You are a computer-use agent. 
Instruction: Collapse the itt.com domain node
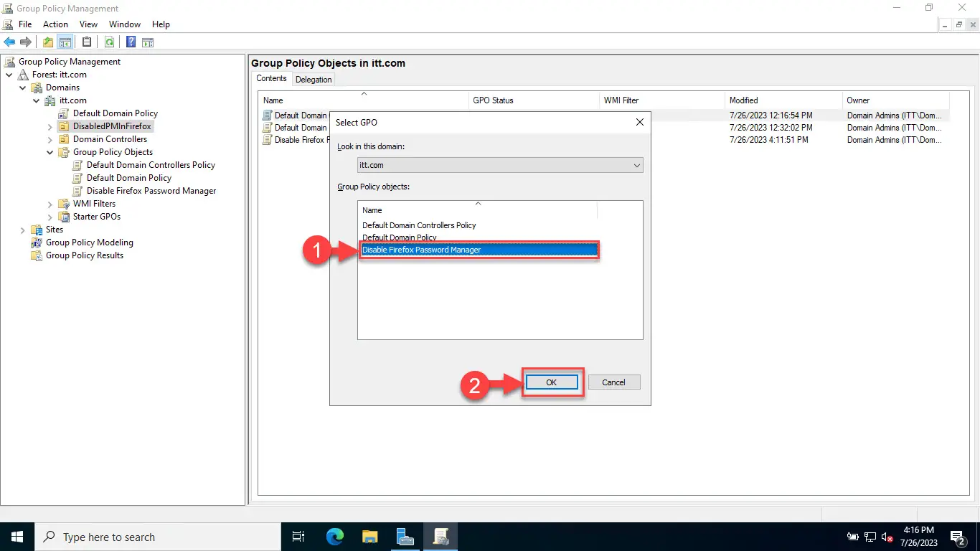pyautogui.click(x=37, y=100)
